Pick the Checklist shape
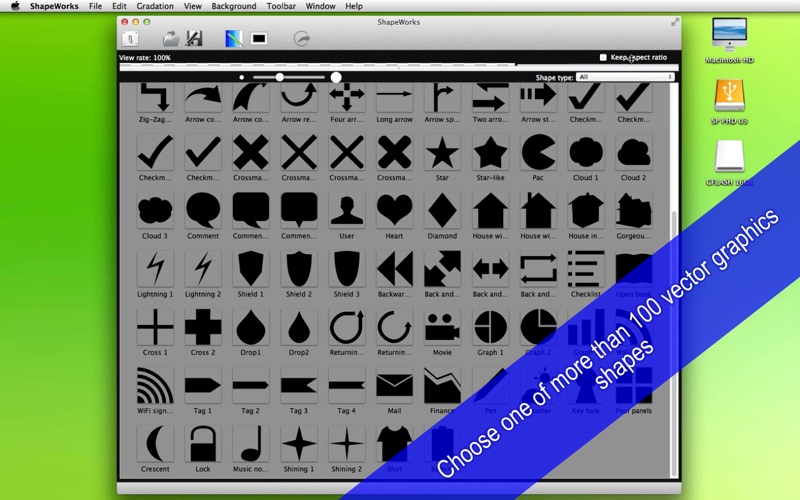 [x=586, y=269]
